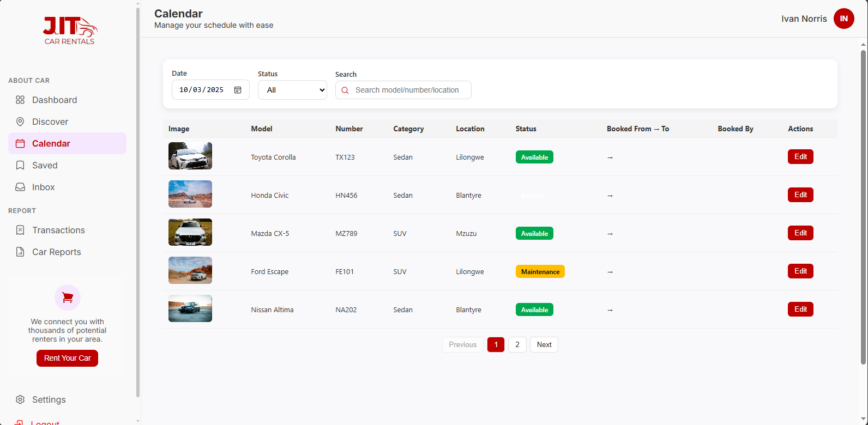Viewport: 868px width, 425px height.
Task: Open the Toyota Corolla thumbnail image
Action: [190, 156]
